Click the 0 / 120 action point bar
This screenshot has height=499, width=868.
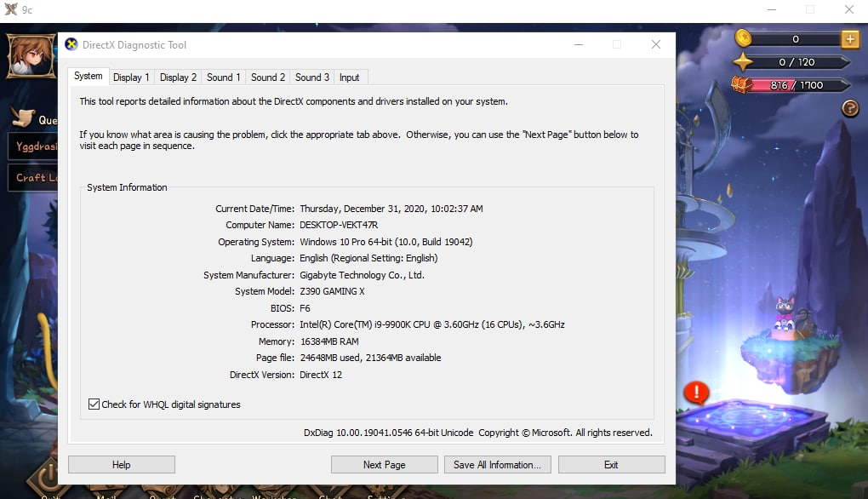(797, 62)
